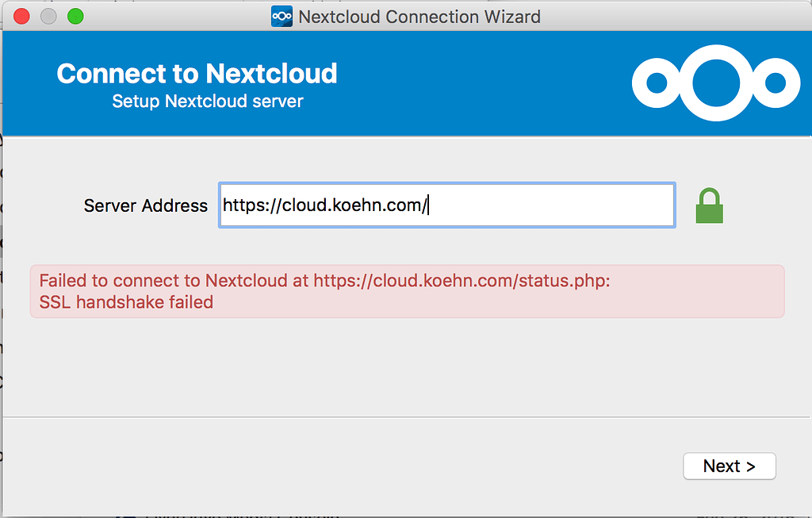The width and height of the screenshot is (812, 518).
Task: Click the "Connect to Nextcloud" heading
Action: (197, 74)
